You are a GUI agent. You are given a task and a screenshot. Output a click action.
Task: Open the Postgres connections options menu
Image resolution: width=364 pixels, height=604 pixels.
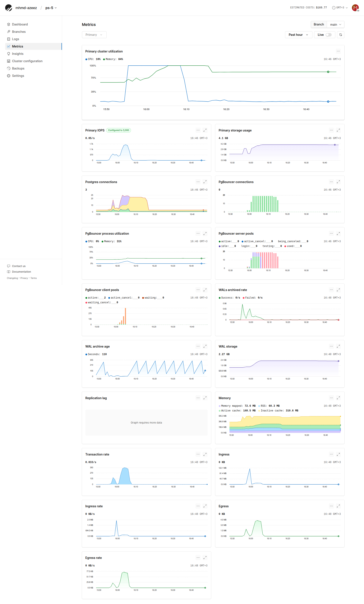coord(198,182)
